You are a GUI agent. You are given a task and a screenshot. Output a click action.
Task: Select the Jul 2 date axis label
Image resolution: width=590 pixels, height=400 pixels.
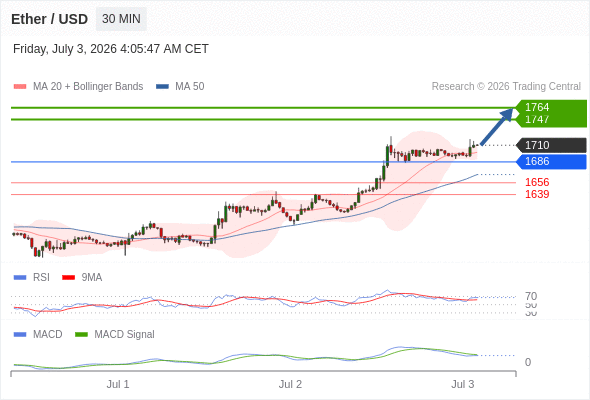pyautogui.click(x=290, y=384)
